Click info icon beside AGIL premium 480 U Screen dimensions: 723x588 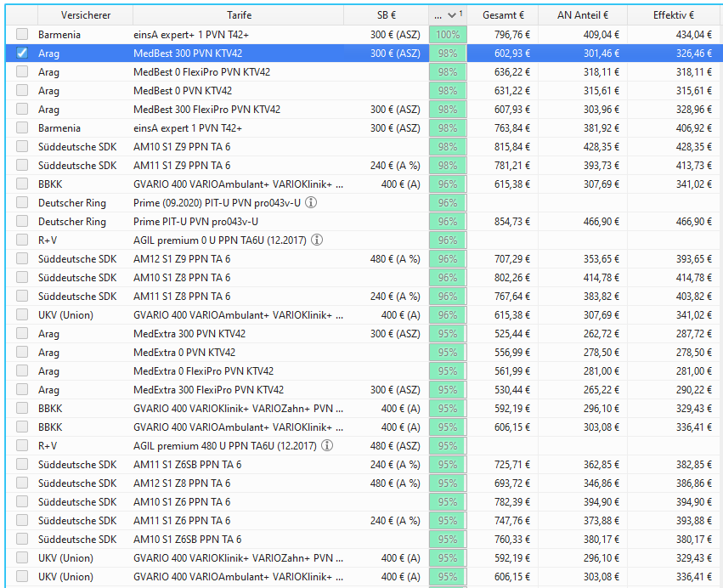tap(327, 445)
